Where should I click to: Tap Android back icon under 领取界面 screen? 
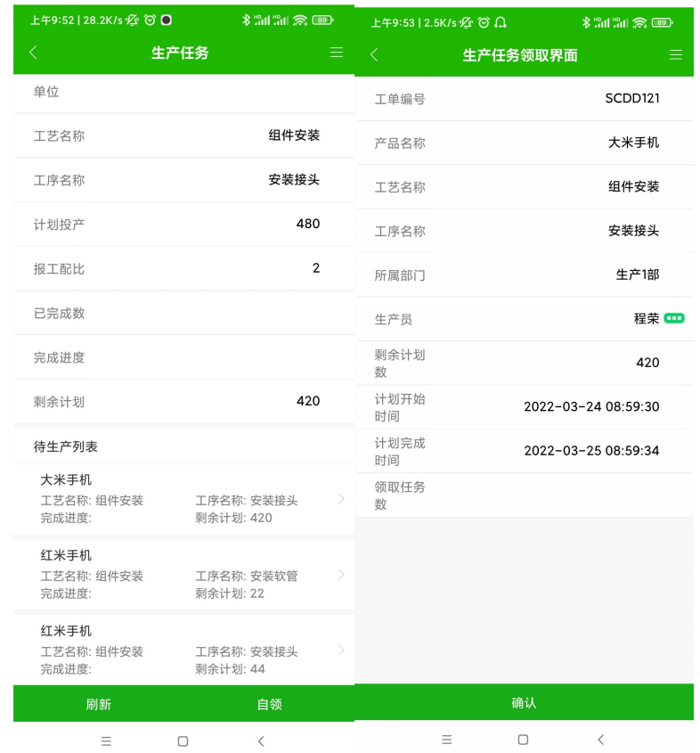pyautogui.click(x=600, y=740)
